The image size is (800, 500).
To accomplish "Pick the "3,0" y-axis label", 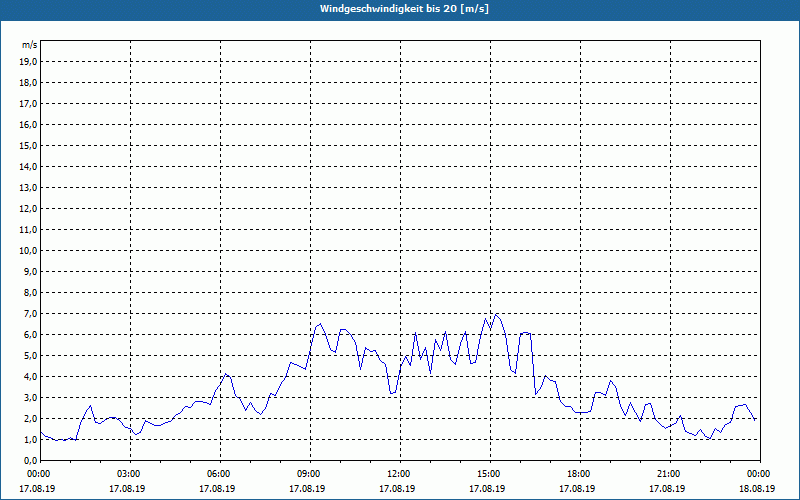I will [x=30, y=397].
